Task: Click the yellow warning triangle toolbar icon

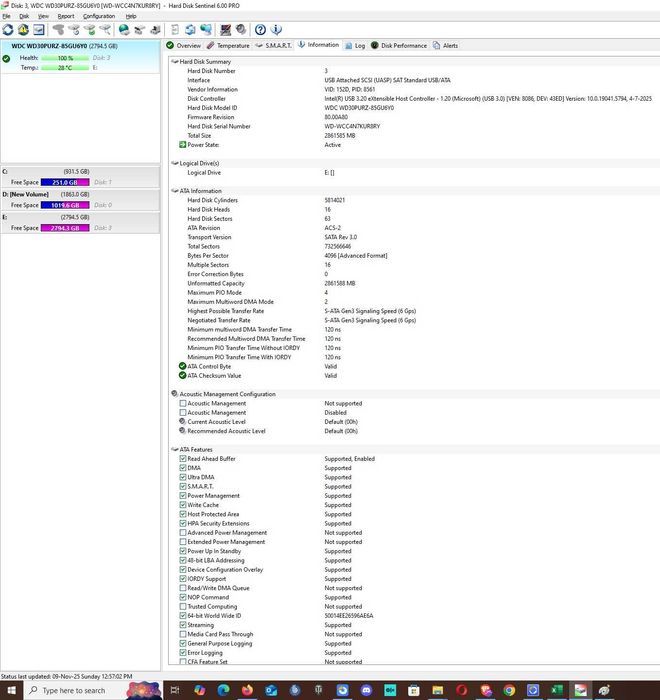Action: click(23, 30)
